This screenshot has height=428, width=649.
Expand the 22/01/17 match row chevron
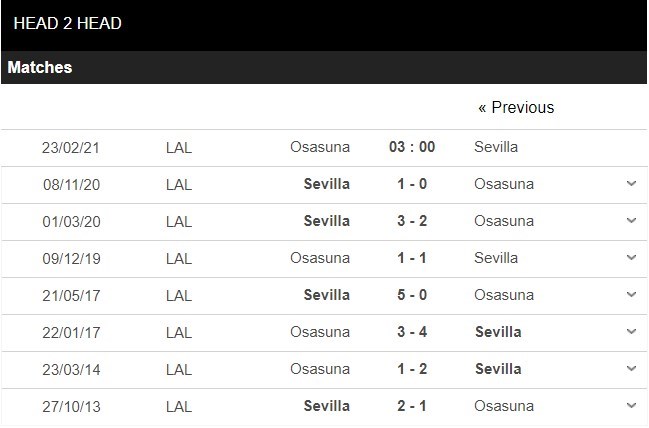pyautogui.click(x=631, y=332)
